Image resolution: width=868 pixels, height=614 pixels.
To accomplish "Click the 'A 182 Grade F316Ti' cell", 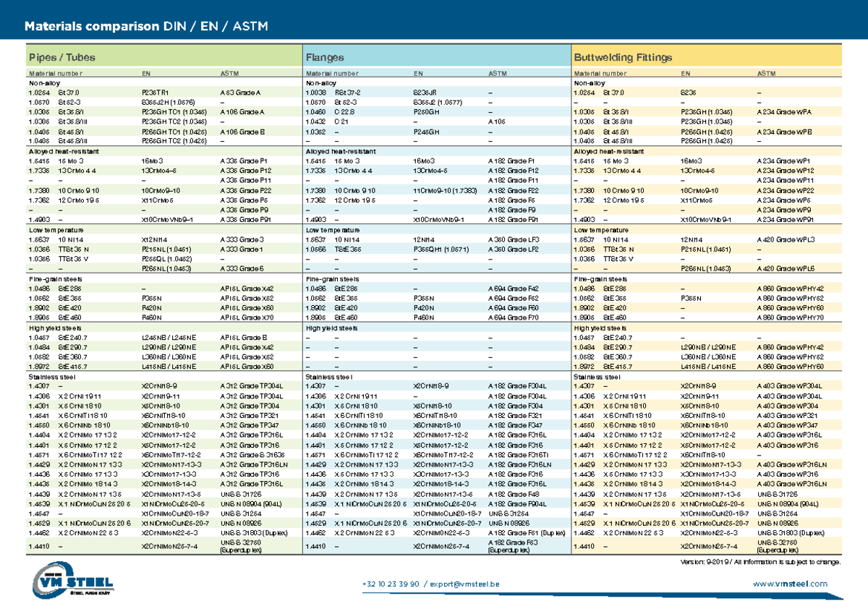I will pos(518,455).
